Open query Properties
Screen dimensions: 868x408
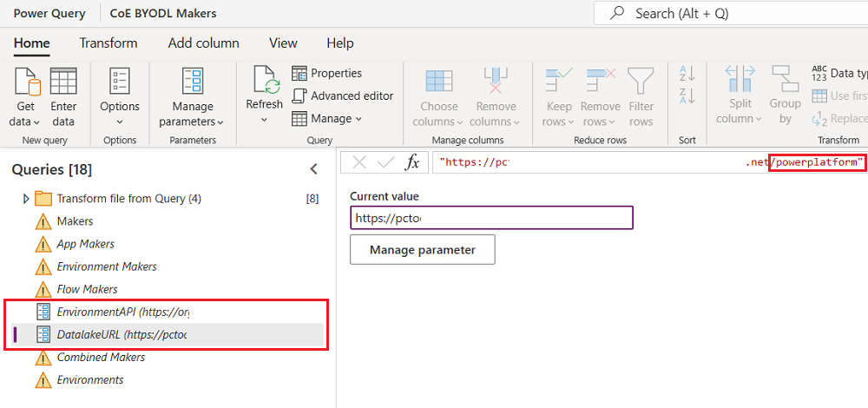(x=326, y=73)
